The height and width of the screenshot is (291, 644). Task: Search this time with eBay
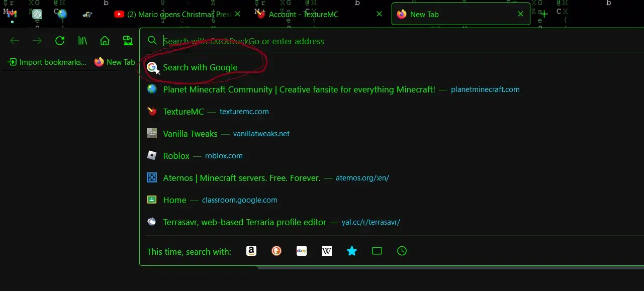click(x=302, y=251)
